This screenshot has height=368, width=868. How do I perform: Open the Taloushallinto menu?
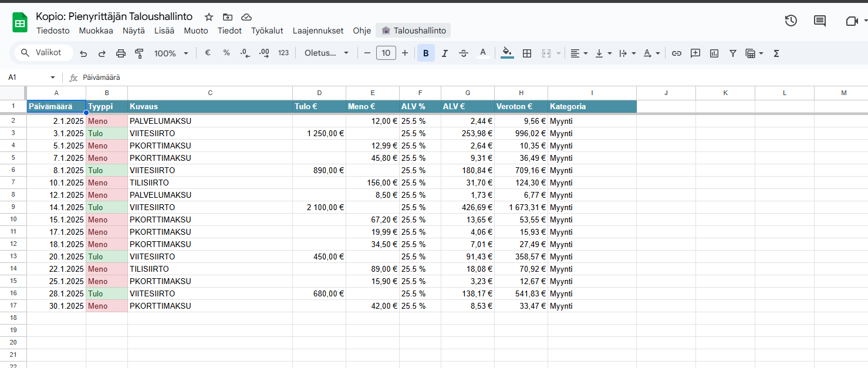(x=413, y=31)
